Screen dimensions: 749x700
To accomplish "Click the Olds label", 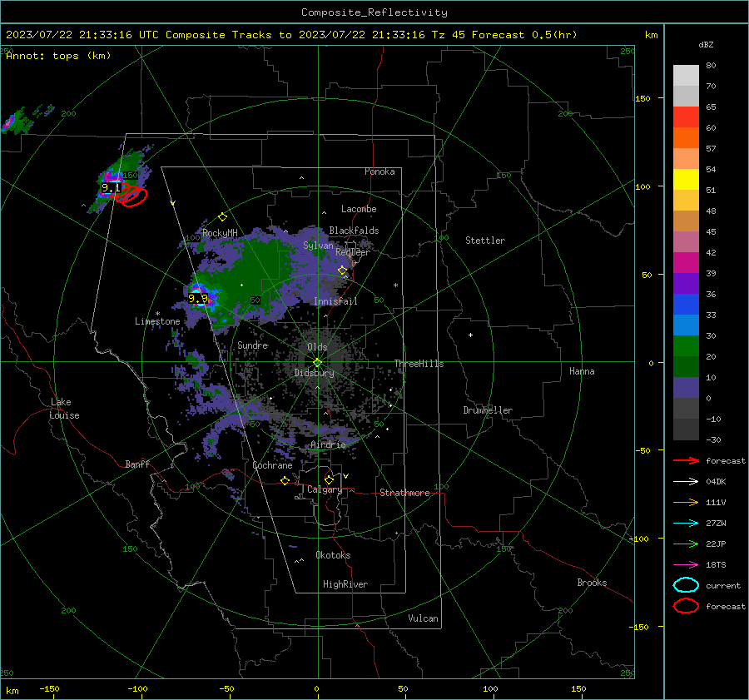I will pyautogui.click(x=317, y=346).
